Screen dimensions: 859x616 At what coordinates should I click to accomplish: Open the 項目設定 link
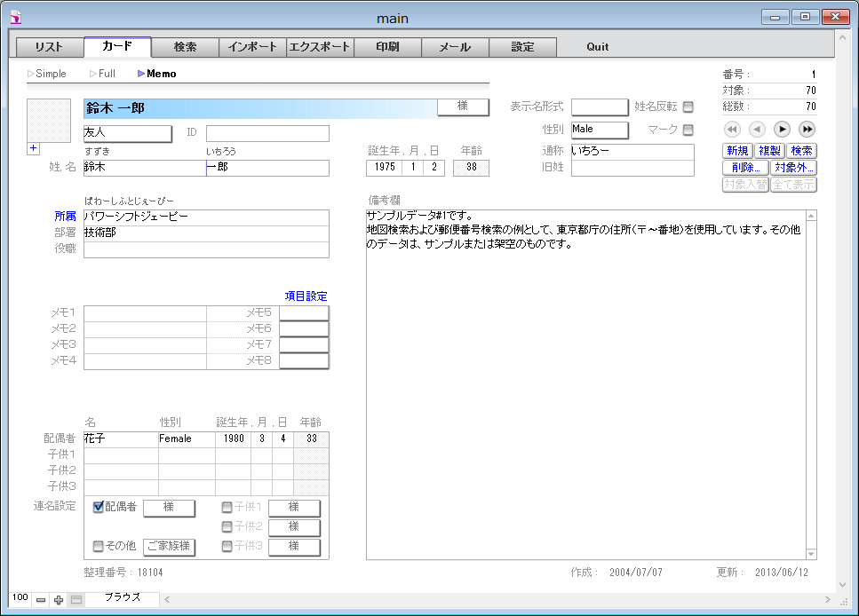(x=306, y=296)
